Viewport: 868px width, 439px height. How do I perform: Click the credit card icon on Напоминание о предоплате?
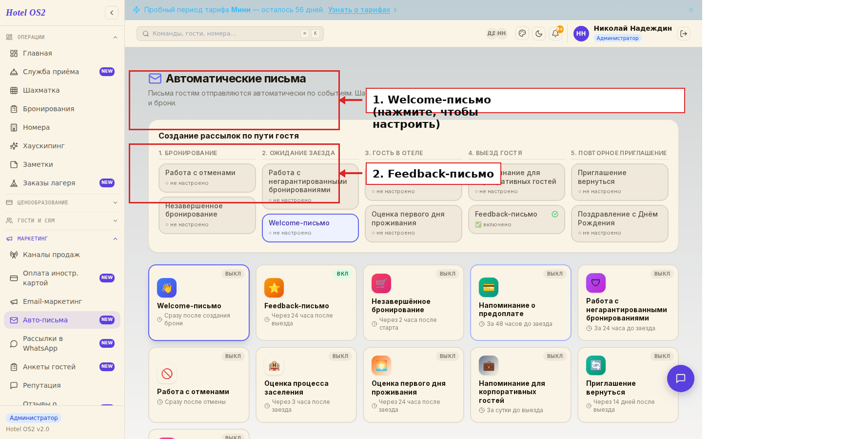point(489,287)
